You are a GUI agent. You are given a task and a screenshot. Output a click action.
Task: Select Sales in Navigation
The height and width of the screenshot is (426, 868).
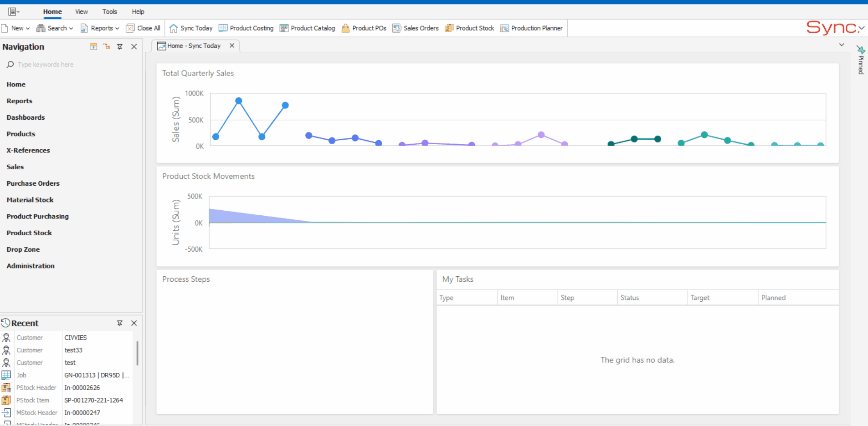15,167
